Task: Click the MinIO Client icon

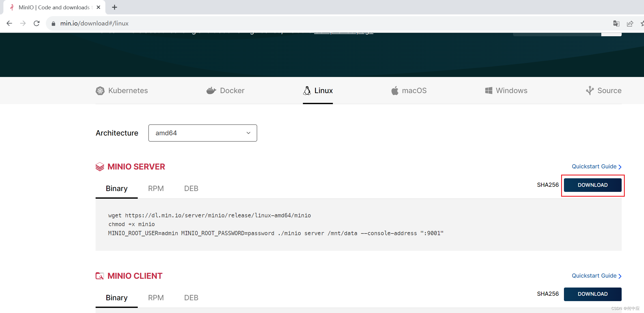Action: (x=100, y=276)
